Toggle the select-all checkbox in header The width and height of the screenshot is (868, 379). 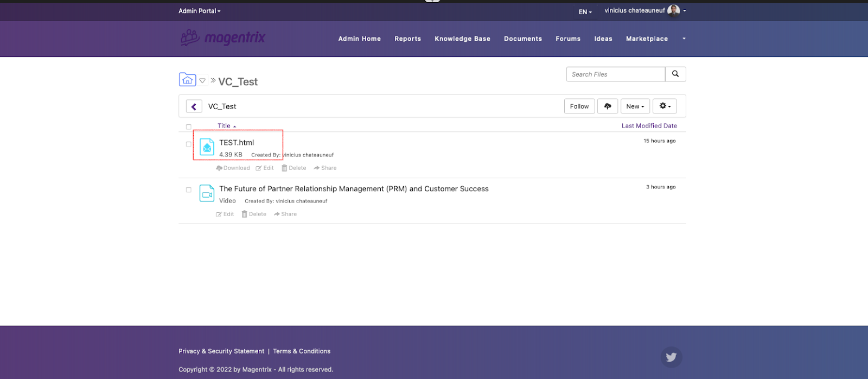[189, 127]
